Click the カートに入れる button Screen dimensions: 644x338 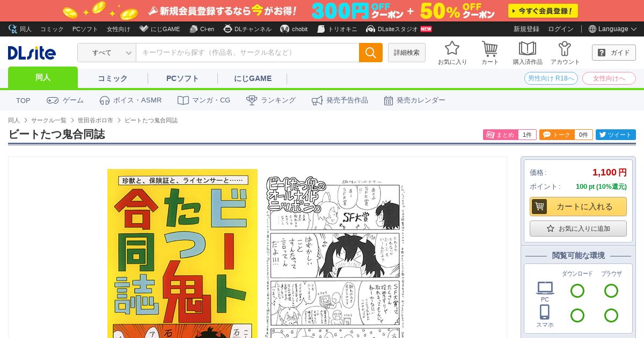[x=578, y=207]
